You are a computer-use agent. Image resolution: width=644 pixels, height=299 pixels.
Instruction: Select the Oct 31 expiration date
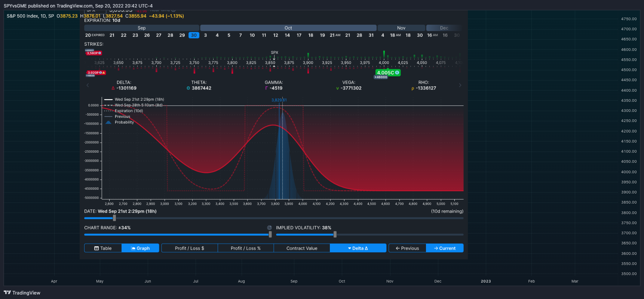[x=371, y=35]
